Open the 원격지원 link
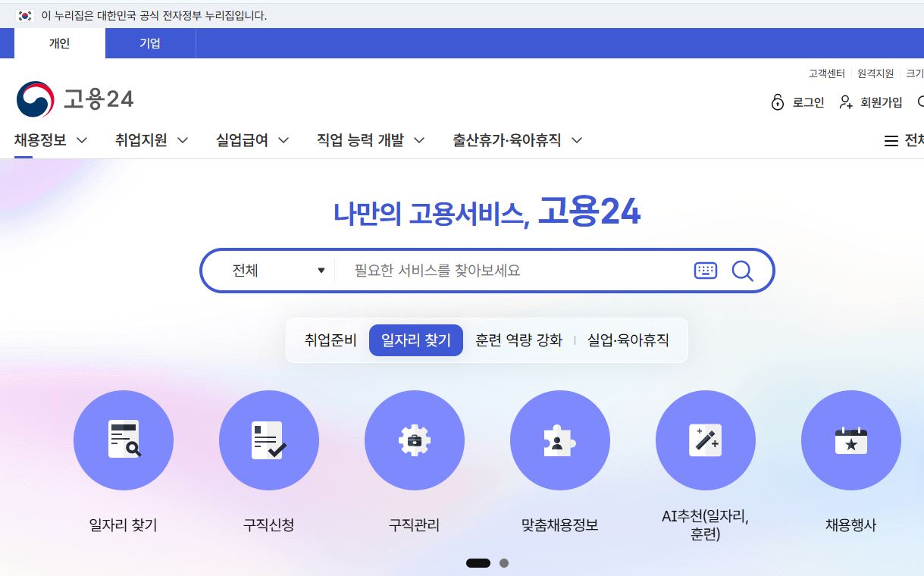The image size is (924, 576). click(875, 74)
